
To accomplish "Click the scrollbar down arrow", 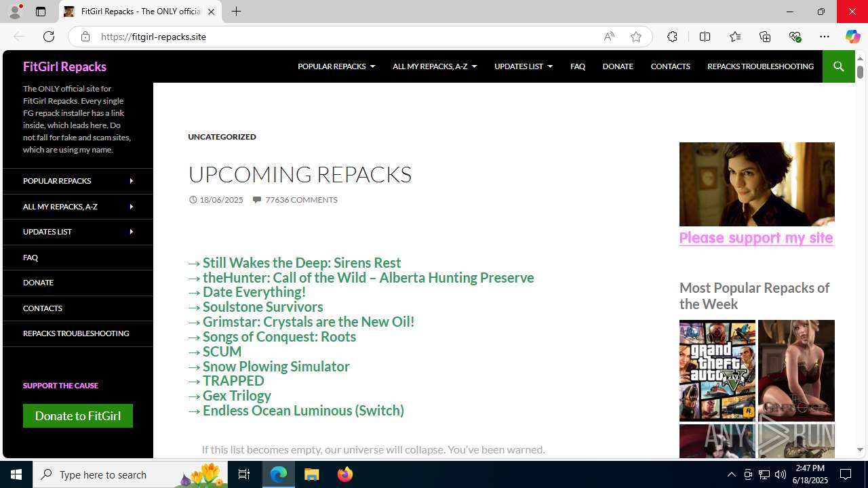I will click(x=861, y=450).
